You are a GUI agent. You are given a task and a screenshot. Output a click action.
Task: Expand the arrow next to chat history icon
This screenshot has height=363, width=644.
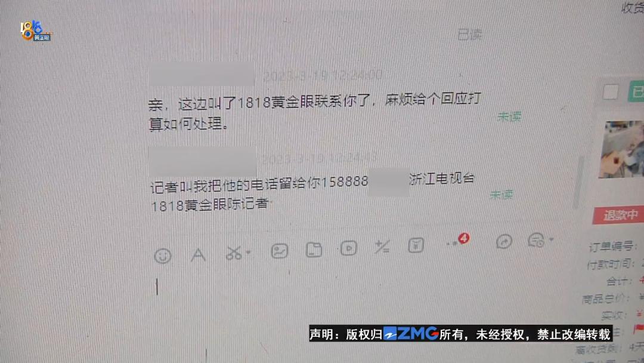click(x=551, y=239)
